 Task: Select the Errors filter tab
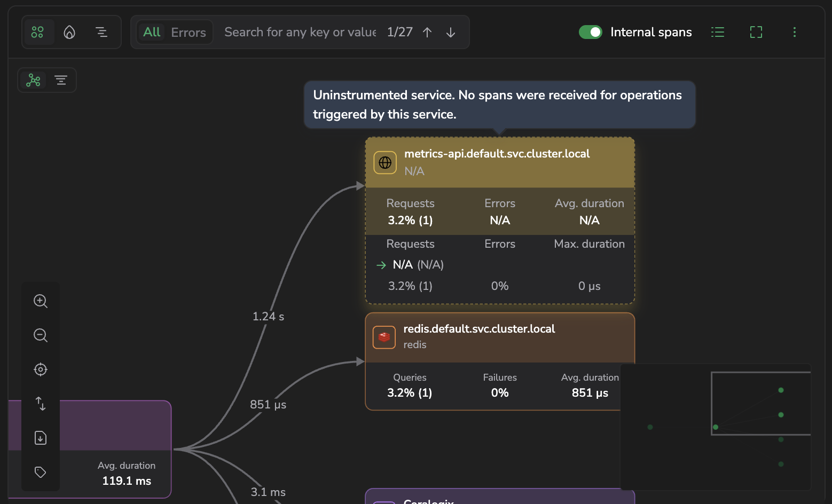point(189,32)
